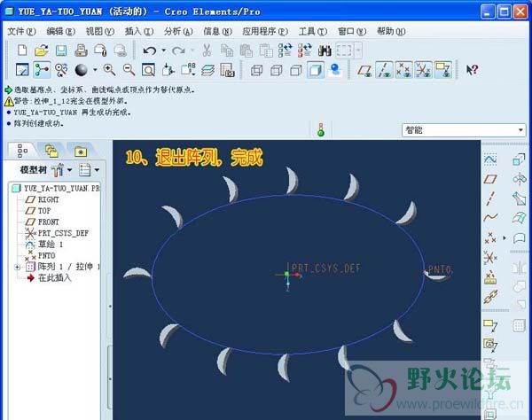Viewport: 532px width, 420px height.
Task: Open the 帮助(H) menu
Action: pos(391,32)
